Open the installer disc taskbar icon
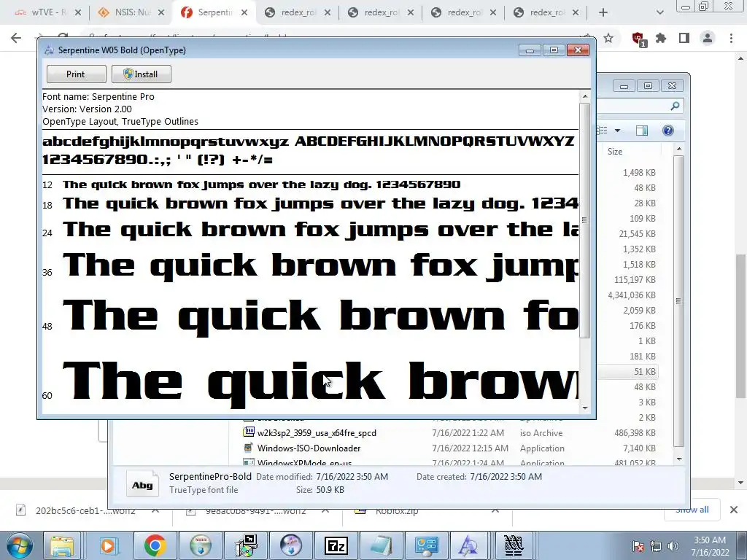Screen dimensions: 747x560 (246, 545)
